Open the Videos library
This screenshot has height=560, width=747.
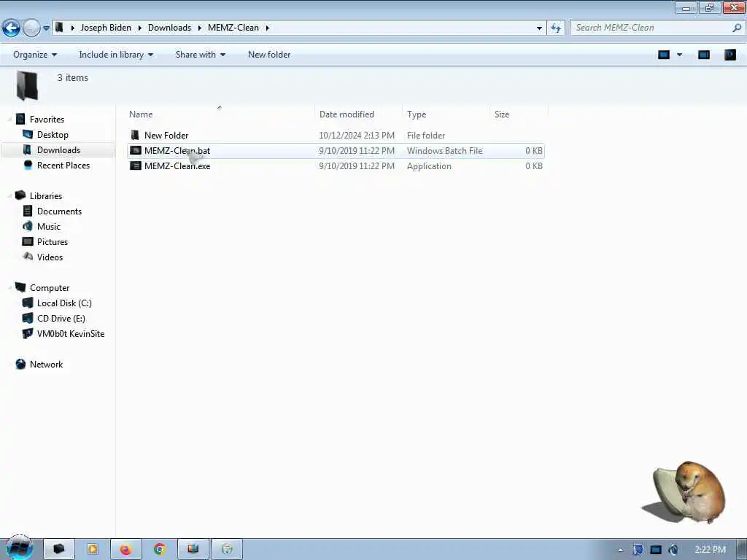pyautogui.click(x=50, y=257)
